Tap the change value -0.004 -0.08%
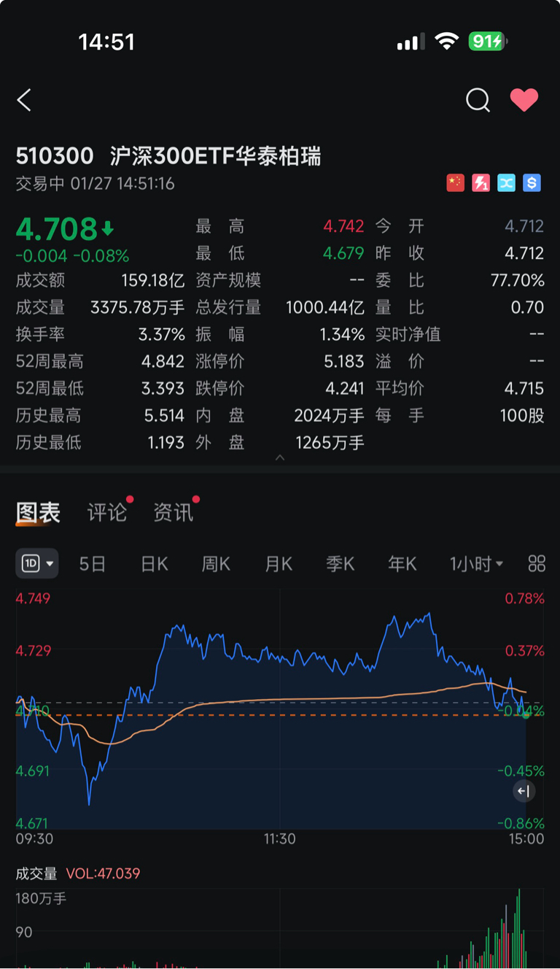Screen dimensions: 560x969 [73, 255]
